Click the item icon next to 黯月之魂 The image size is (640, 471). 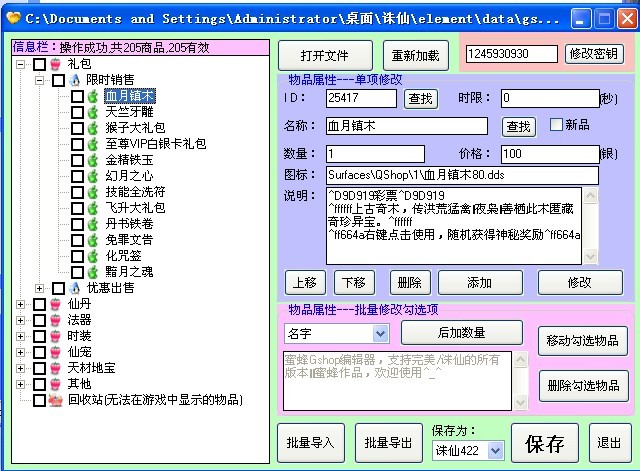point(92,271)
